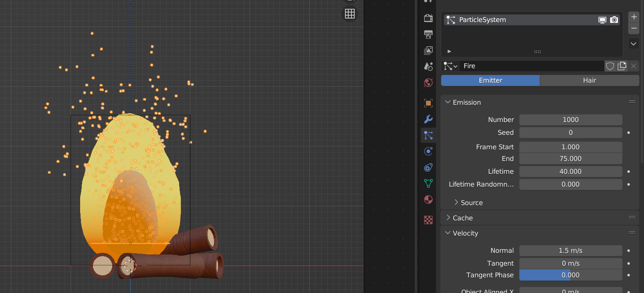Screen dimensions: 644x293
Task: Edit the Seed value field
Action: 571,132
